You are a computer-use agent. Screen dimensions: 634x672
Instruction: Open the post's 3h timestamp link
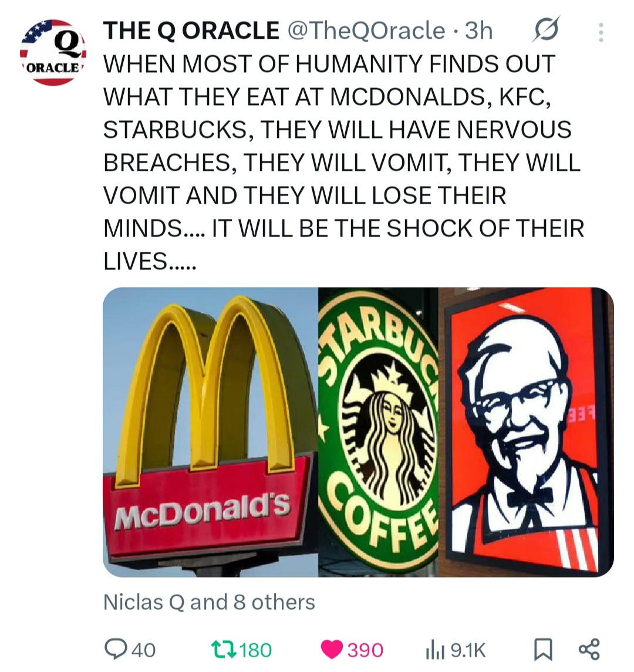point(478,31)
